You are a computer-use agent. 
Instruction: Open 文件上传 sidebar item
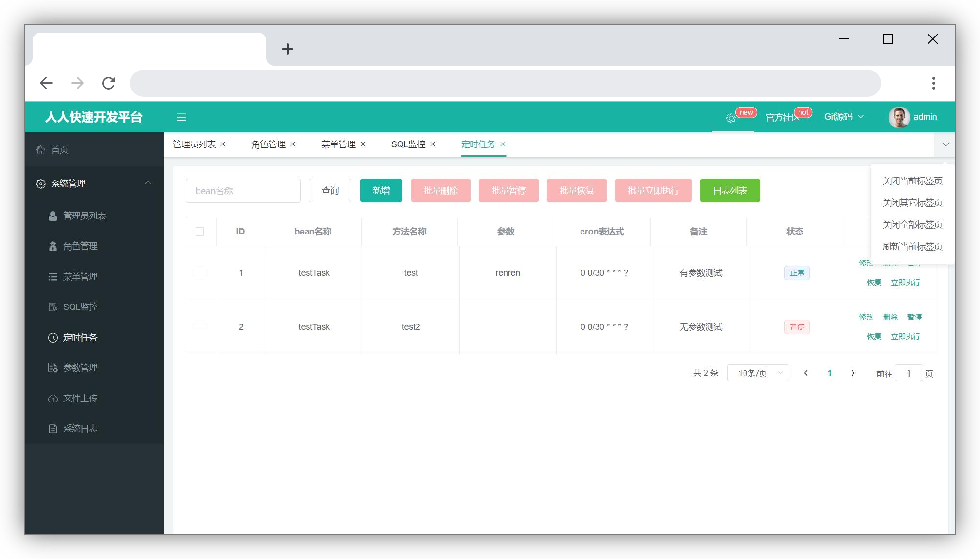[x=80, y=398]
